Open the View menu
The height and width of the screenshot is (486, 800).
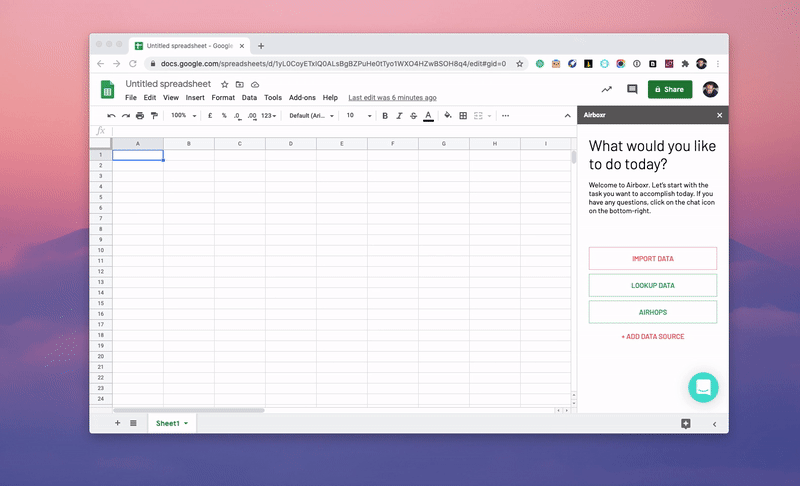(170, 97)
